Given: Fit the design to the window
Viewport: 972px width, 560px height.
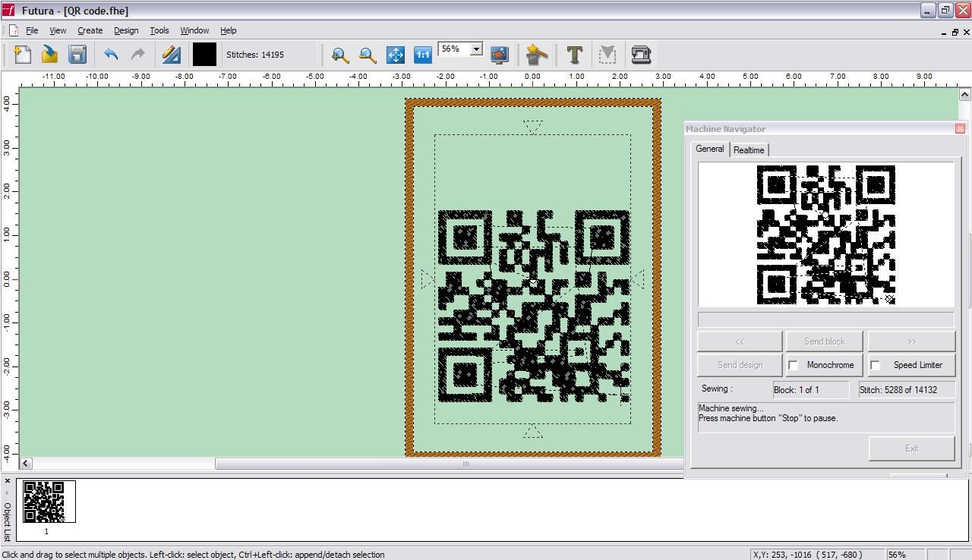Looking at the screenshot, I should point(395,54).
